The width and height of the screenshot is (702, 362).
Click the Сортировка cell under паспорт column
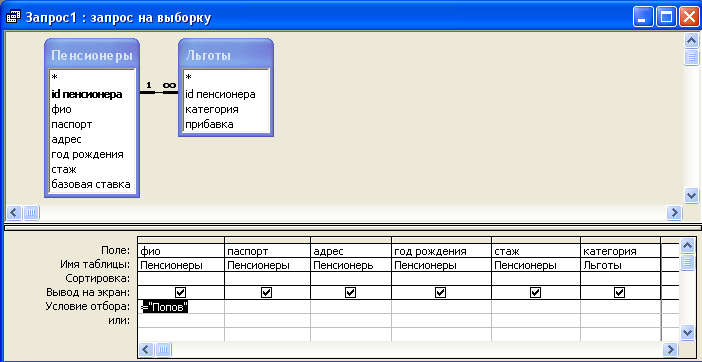coord(267,279)
